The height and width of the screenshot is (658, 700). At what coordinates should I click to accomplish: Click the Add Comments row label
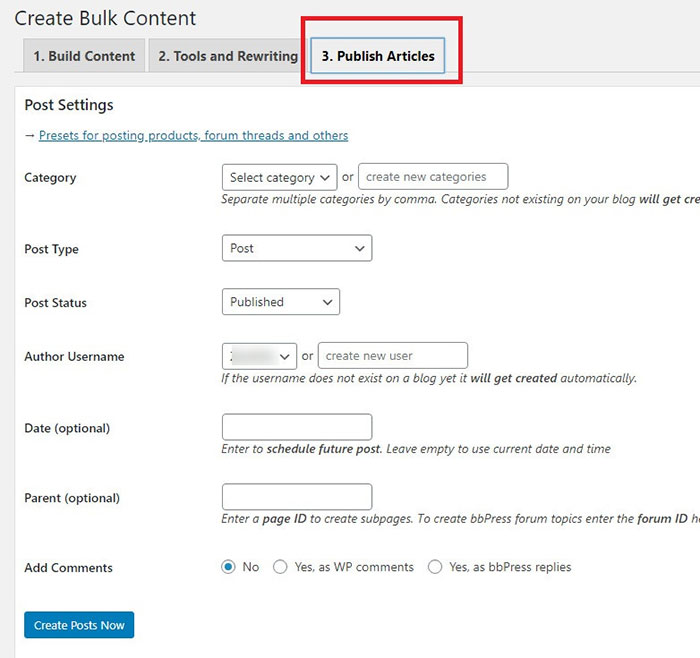point(68,568)
